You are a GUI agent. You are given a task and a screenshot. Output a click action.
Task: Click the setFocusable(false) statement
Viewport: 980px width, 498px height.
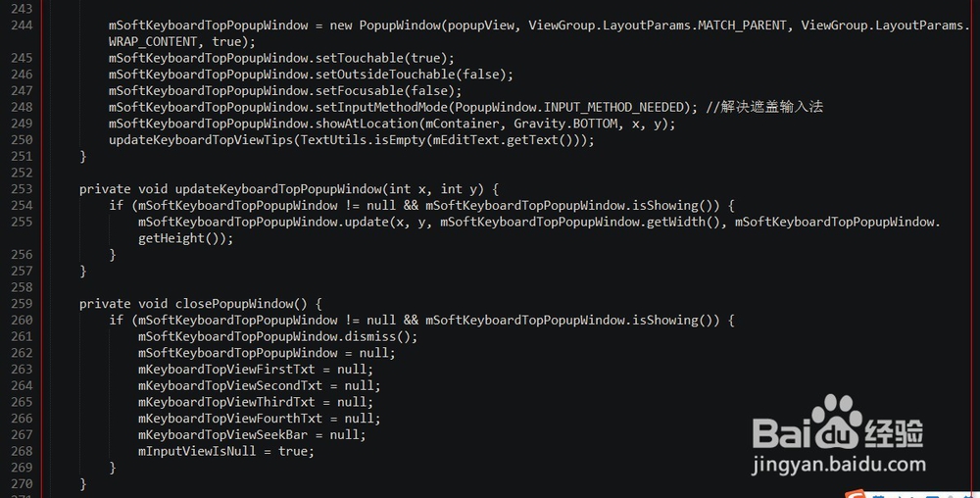point(285,91)
